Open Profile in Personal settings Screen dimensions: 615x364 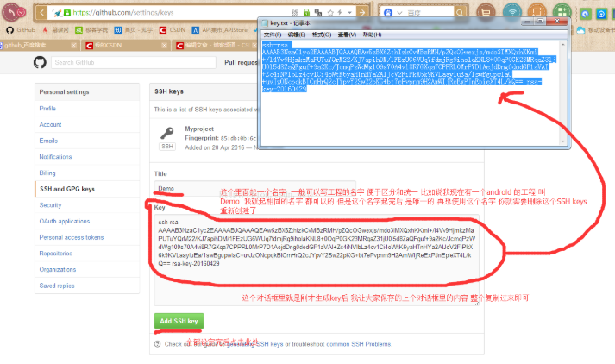coord(47,109)
